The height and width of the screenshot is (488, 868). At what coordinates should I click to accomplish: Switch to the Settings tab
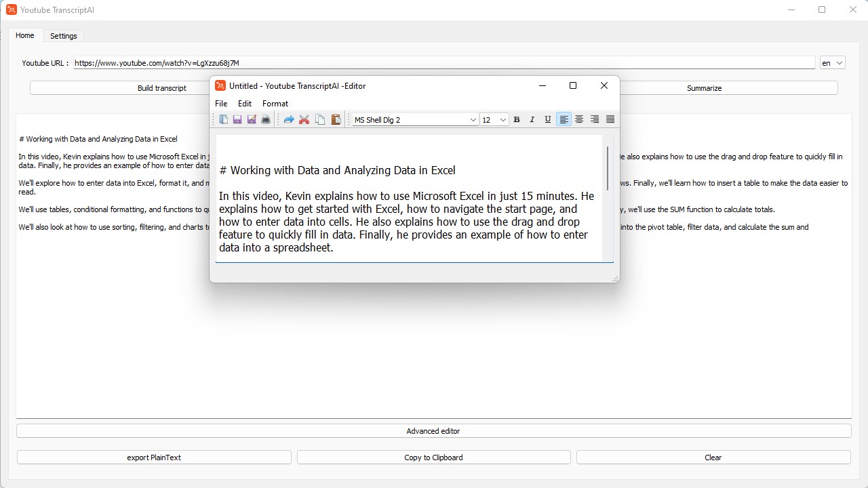[64, 36]
